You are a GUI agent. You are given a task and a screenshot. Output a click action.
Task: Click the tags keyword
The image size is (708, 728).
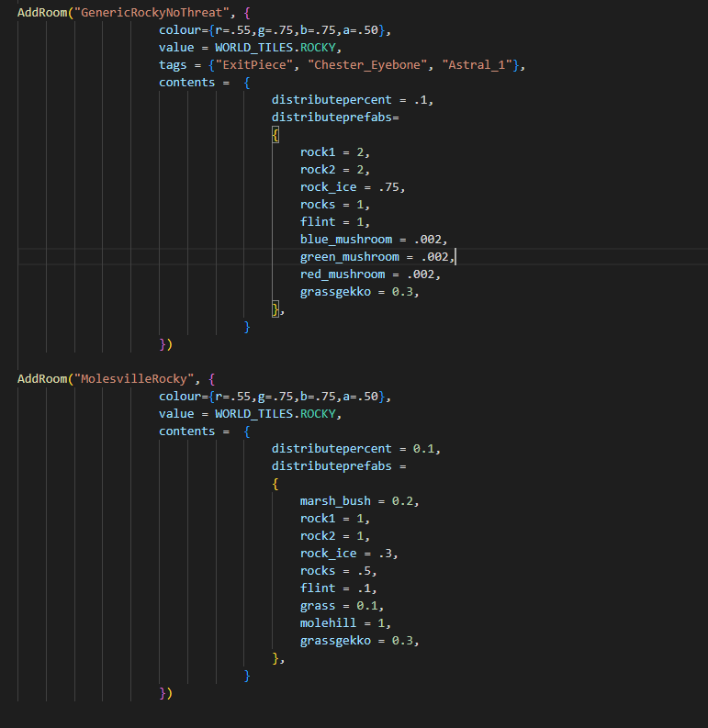(176, 64)
